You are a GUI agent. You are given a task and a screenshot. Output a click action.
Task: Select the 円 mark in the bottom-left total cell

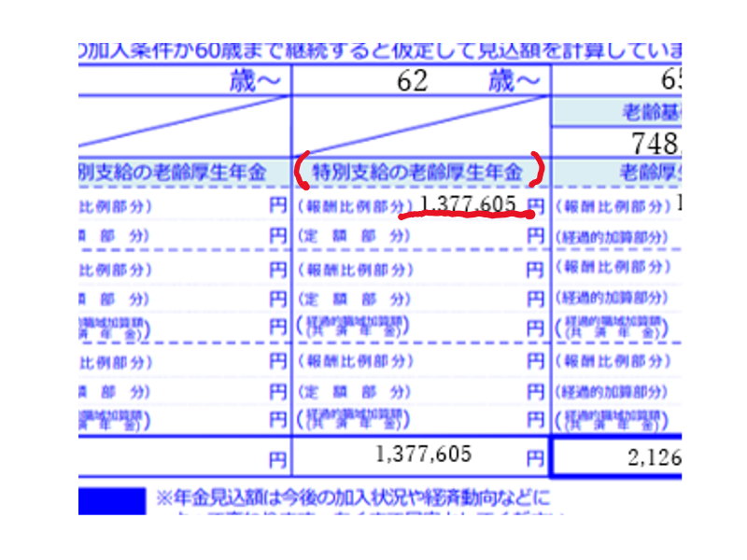coord(277,458)
